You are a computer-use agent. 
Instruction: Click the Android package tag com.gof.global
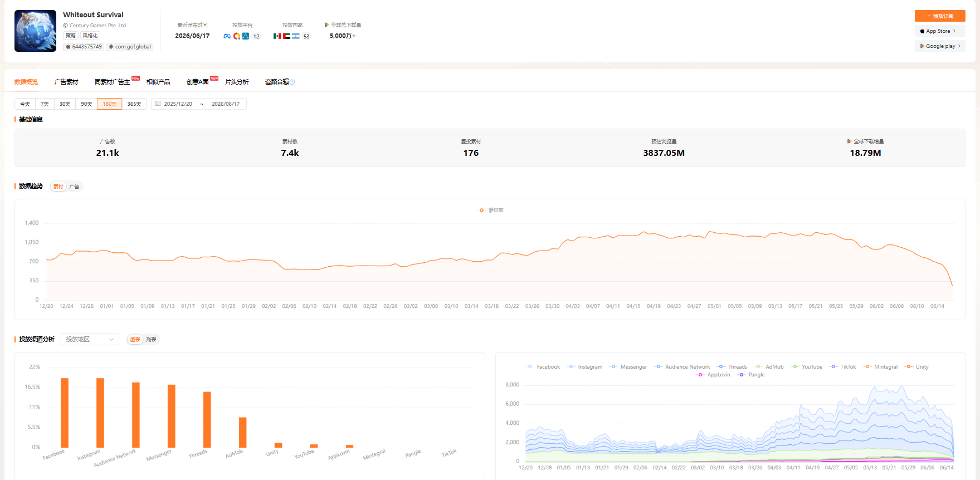coord(130,47)
